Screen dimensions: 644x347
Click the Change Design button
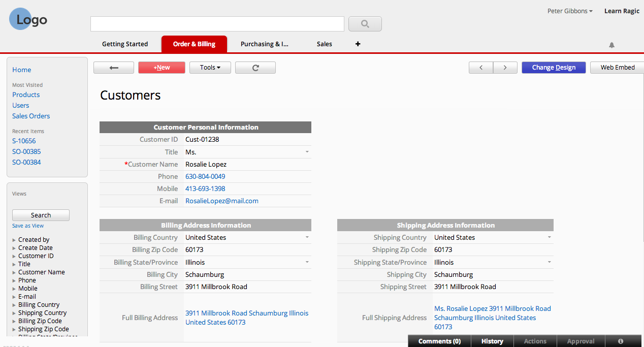pyautogui.click(x=554, y=68)
